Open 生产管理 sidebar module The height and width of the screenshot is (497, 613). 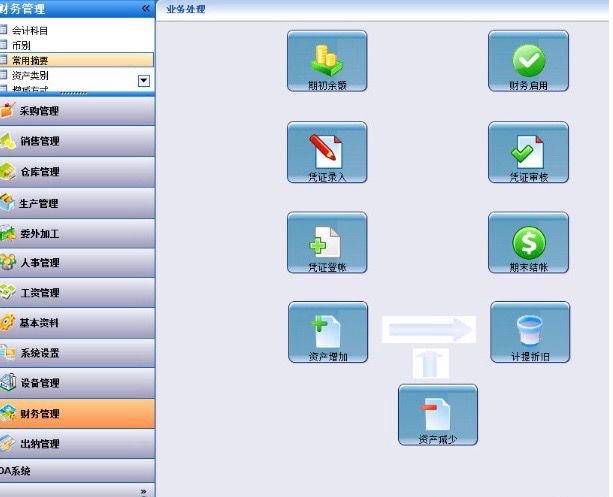click(x=77, y=203)
